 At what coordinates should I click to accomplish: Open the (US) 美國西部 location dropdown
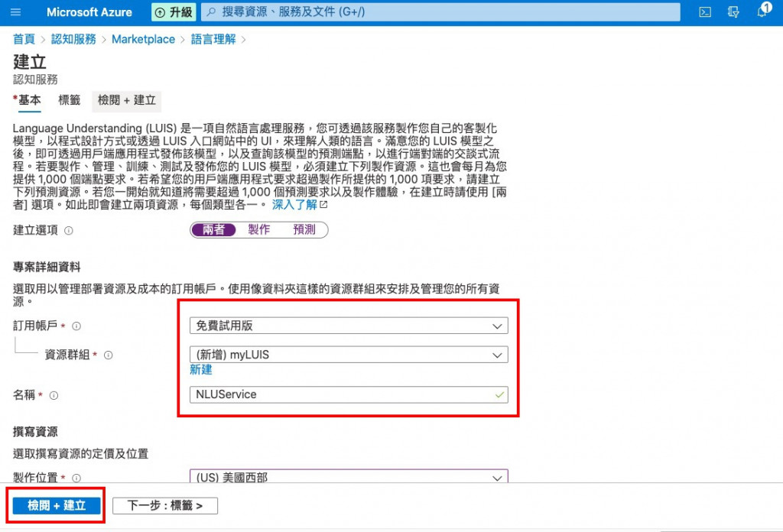(349, 476)
